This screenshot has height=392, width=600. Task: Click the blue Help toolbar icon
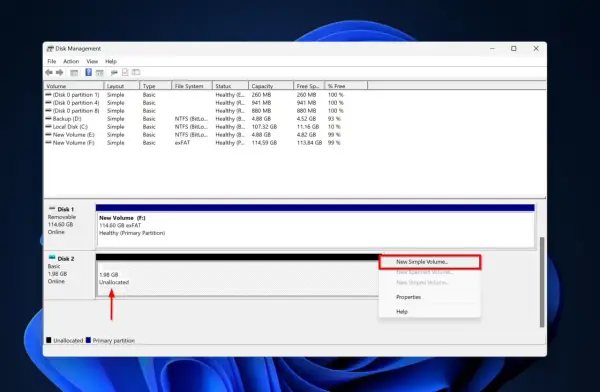pos(88,72)
